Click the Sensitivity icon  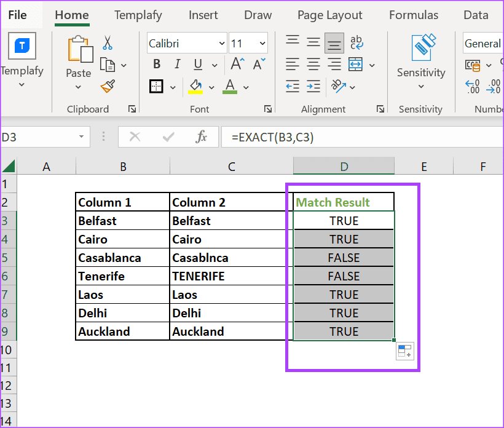pos(423,47)
